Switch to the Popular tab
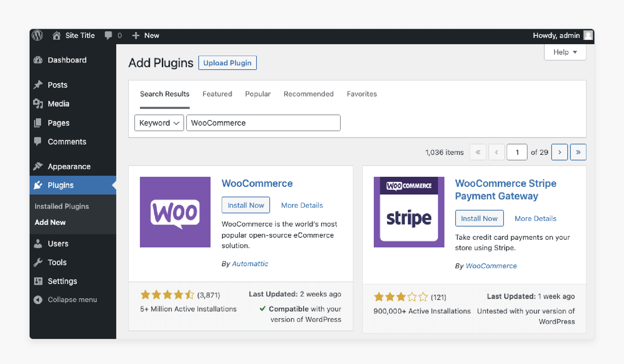 point(258,94)
